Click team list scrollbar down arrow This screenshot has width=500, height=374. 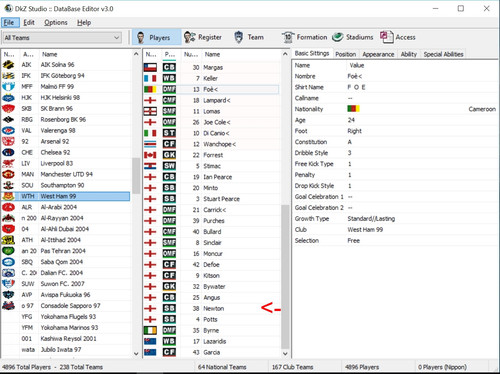[x=136, y=354]
